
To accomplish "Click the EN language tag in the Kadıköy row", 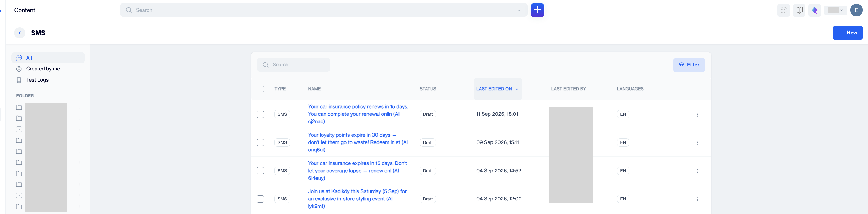I will (623, 199).
